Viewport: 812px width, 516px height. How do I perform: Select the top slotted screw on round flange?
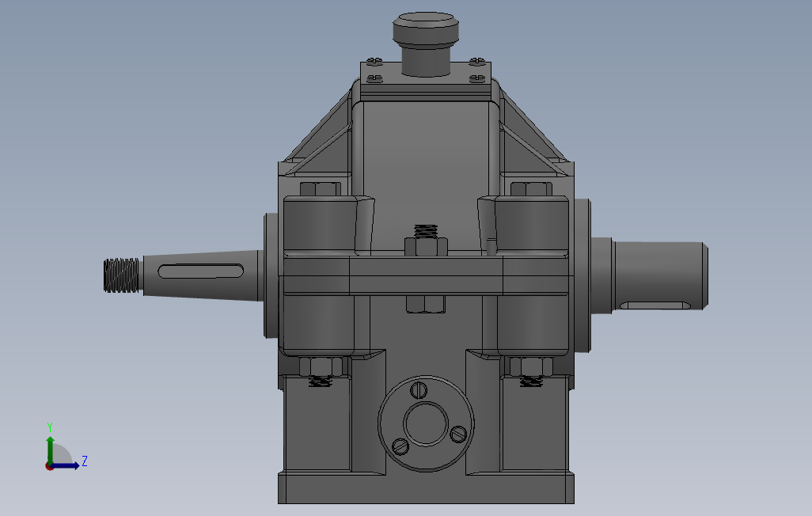coord(419,389)
